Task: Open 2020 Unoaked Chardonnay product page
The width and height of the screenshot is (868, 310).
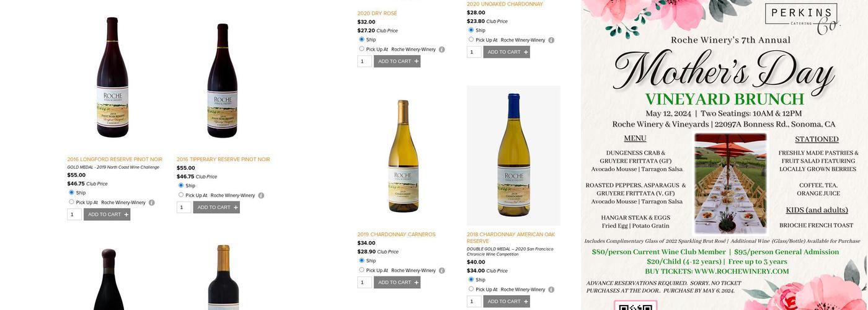Action: pyautogui.click(x=505, y=4)
